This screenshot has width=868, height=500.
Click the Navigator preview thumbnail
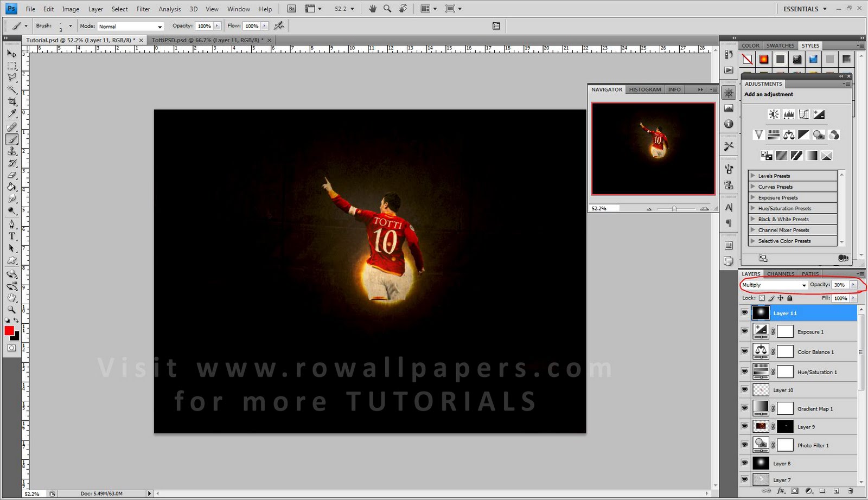click(x=653, y=149)
